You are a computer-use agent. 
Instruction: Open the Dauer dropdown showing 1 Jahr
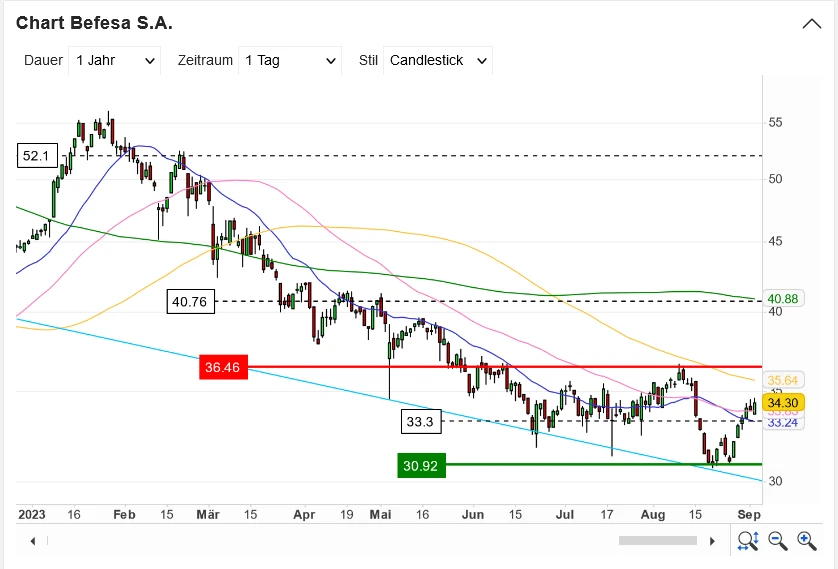(114, 60)
